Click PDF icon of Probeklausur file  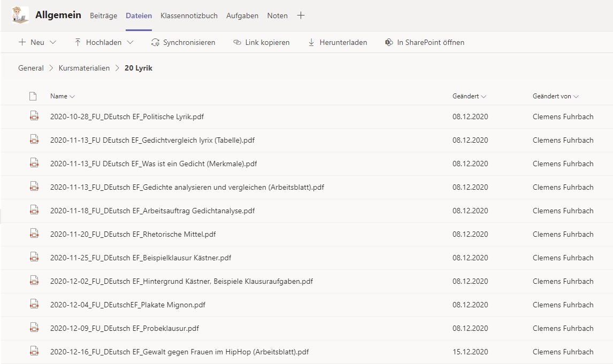coord(34,328)
